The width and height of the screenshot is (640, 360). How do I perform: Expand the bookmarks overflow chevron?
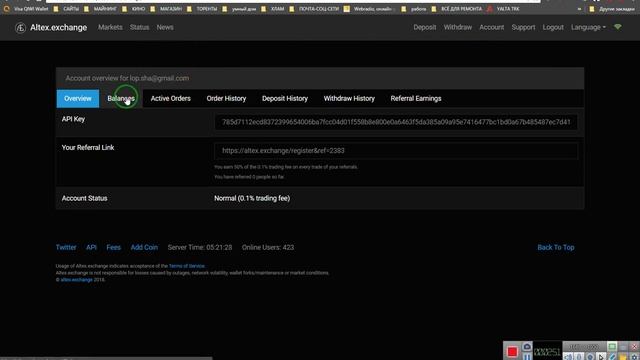579,9
